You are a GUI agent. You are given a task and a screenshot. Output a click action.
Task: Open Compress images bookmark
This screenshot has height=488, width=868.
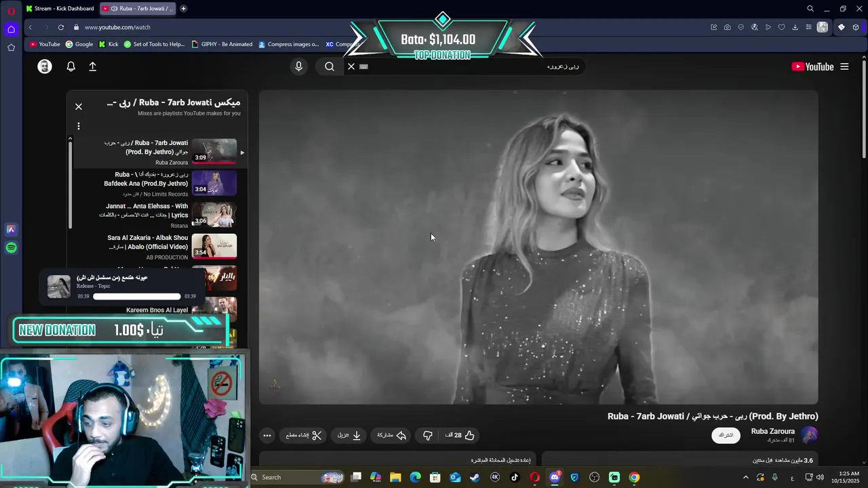(x=288, y=44)
